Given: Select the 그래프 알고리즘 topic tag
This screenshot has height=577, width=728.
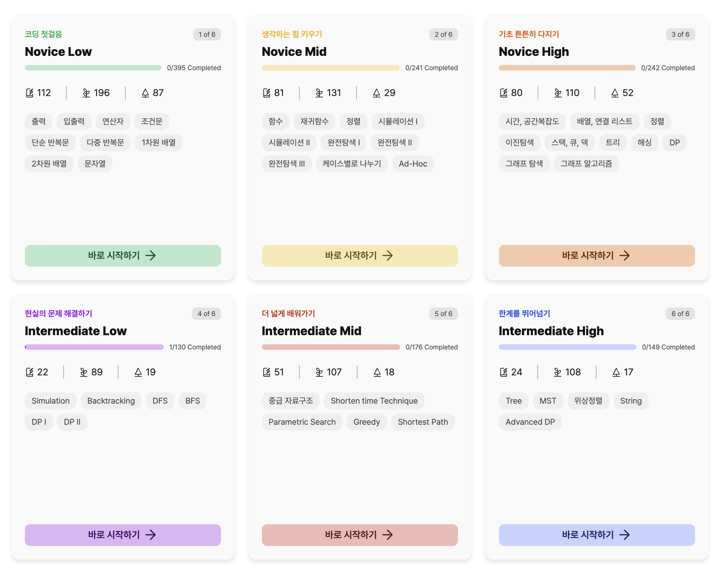Looking at the screenshot, I should pos(586,164).
